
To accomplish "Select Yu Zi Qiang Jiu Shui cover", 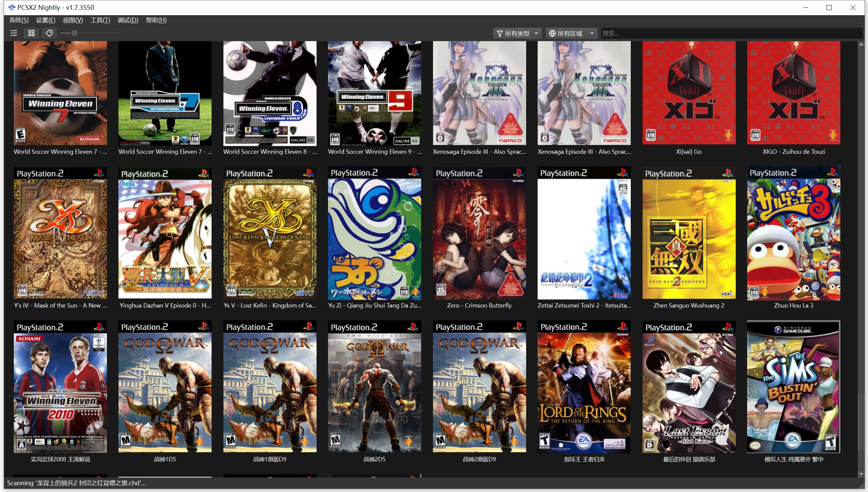I will point(375,233).
